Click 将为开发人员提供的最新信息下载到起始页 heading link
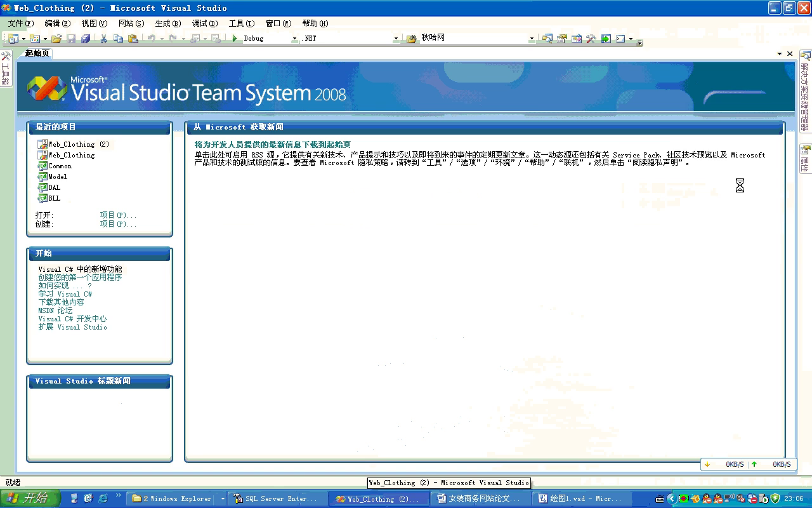This screenshot has width=812, height=508. 272,145
